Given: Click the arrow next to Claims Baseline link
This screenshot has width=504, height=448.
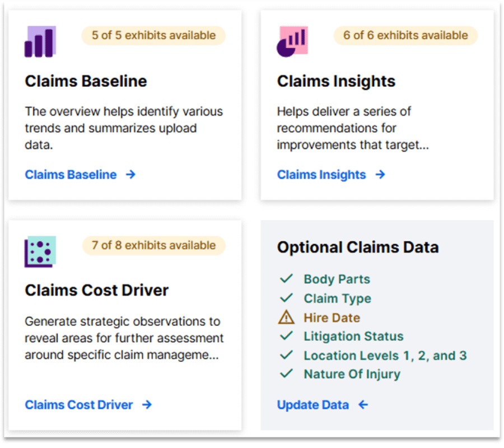Looking at the screenshot, I should click(130, 175).
